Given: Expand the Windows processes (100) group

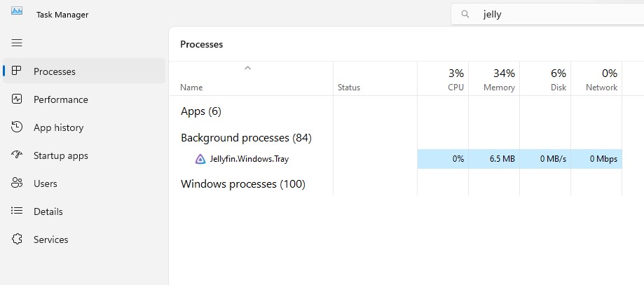Looking at the screenshot, I should [x=243, y=184].
